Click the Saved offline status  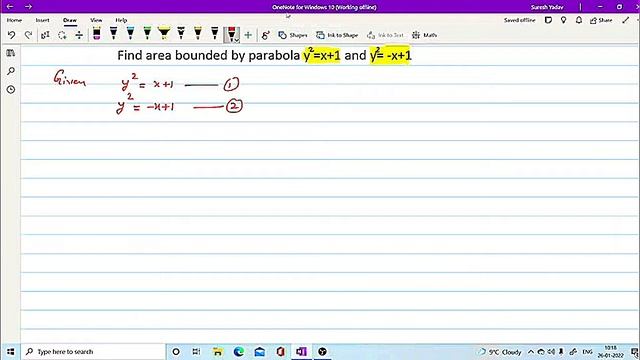click(x=519, y=20)
